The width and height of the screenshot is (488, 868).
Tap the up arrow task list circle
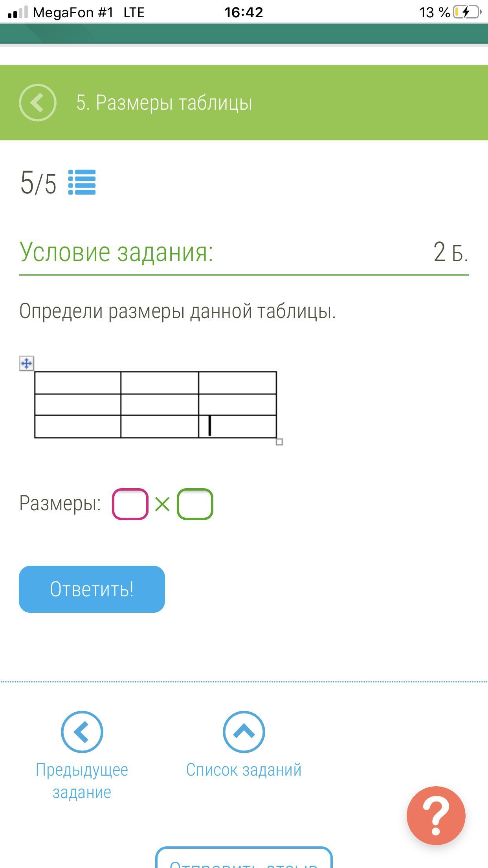click(244, 732)
